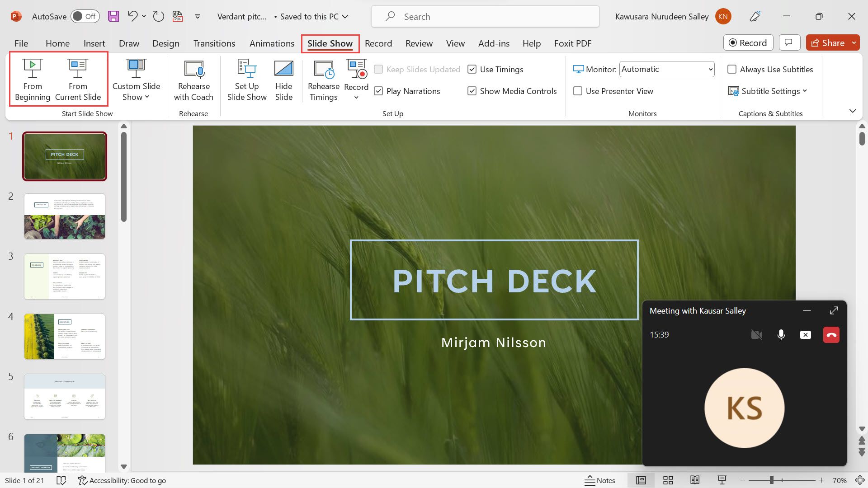
Task: Select slide 3 thumbnail
Action: [64, 276]
